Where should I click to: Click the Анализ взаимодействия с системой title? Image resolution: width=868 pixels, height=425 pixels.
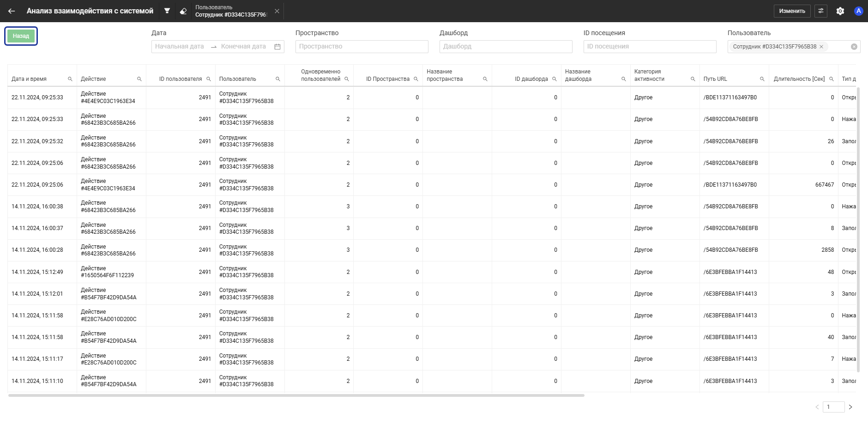click(x=90, y=11)
